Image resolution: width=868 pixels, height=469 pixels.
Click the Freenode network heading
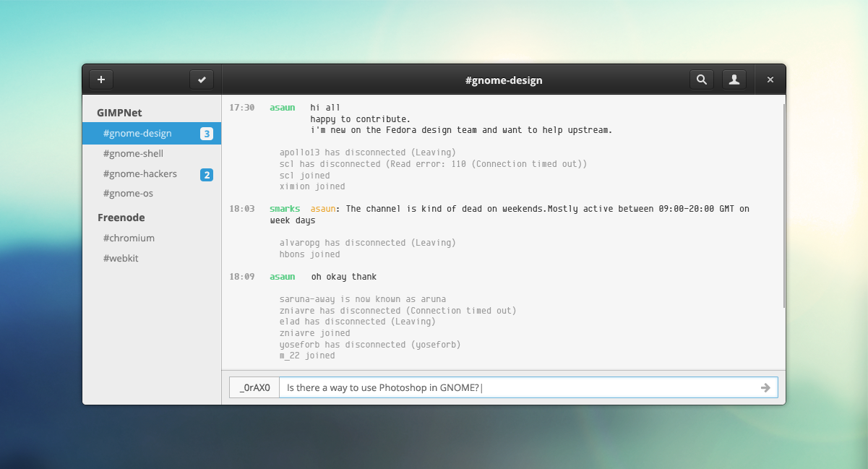[121, 218]
